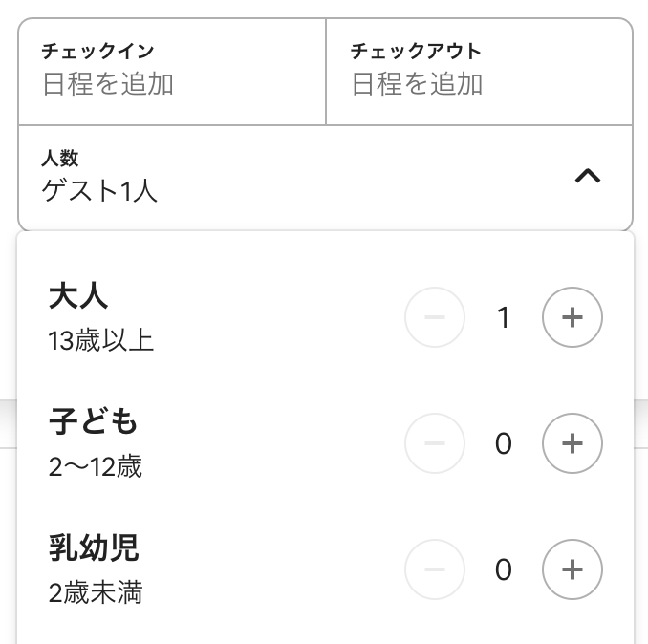Click the 13歳以上 age description
Screen dimensions: 648x644
pyautogui.click(x=101, y=341)
